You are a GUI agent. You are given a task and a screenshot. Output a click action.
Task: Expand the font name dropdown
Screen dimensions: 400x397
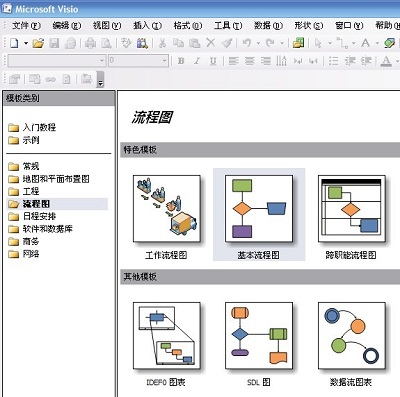point(102,61)
